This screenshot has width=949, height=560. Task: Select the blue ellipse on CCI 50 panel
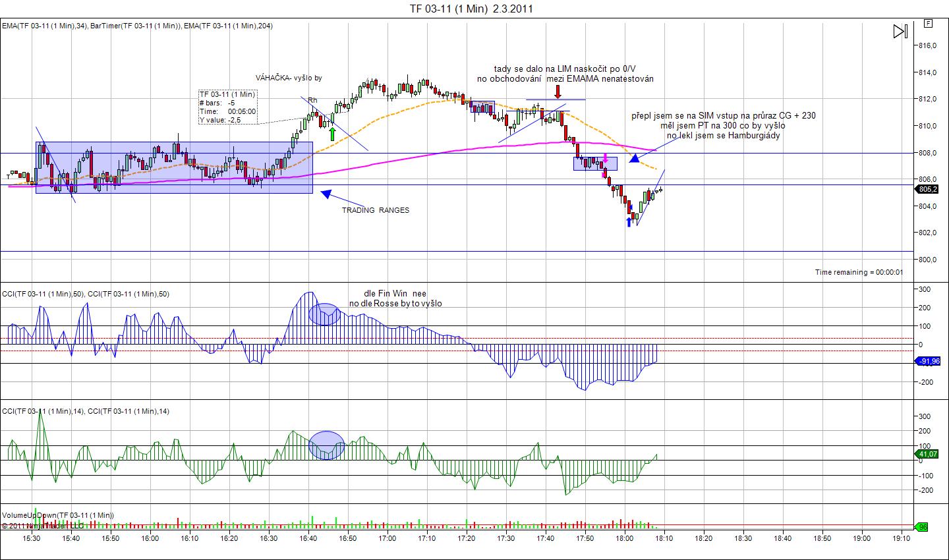point(324,314)
